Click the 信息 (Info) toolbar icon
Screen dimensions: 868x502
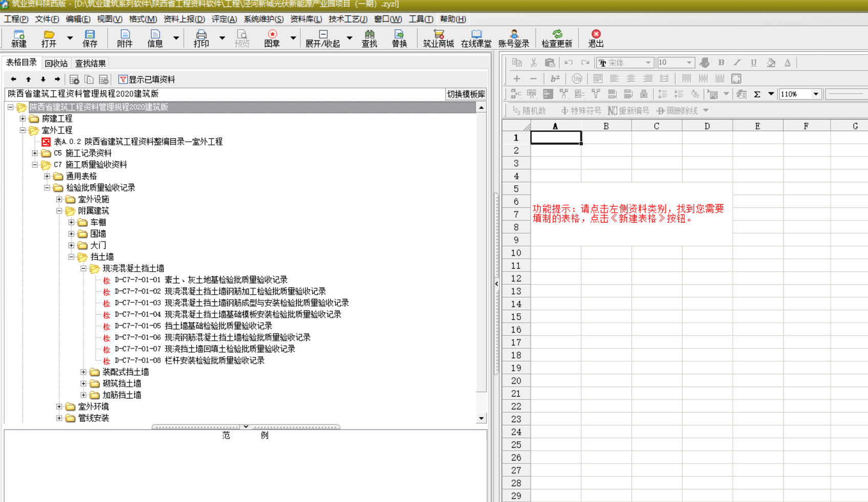tap(155, 38)
